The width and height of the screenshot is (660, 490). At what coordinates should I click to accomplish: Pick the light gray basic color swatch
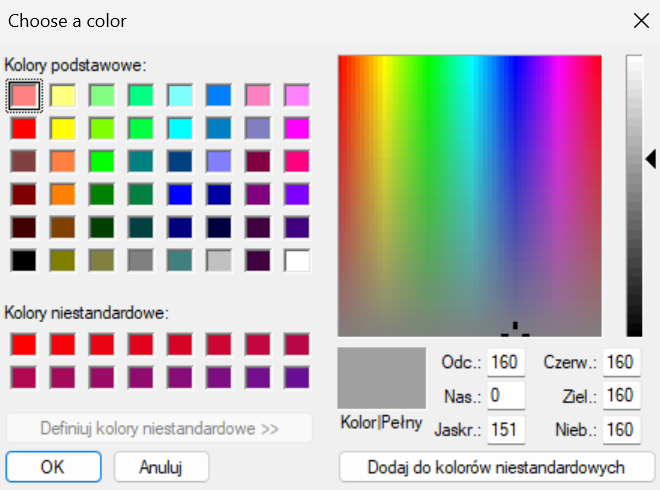[x=220, y=261]
